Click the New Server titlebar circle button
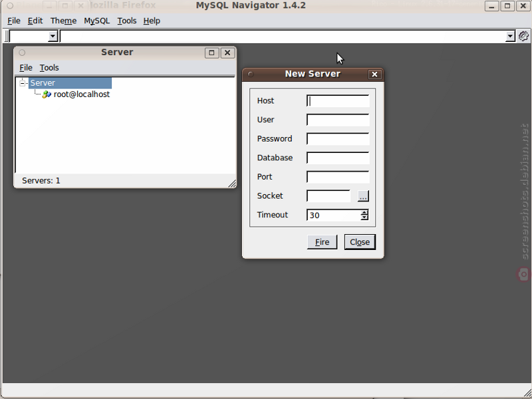The height and width of the screenshot is (399, 532). point(251,74)
